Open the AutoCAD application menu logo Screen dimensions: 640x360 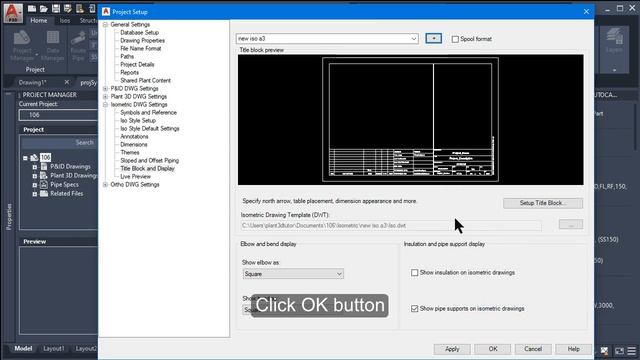click(13, 12)
